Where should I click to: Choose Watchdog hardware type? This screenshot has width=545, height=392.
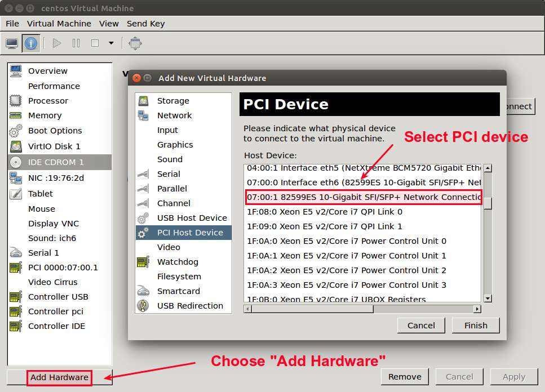(178, 262)
